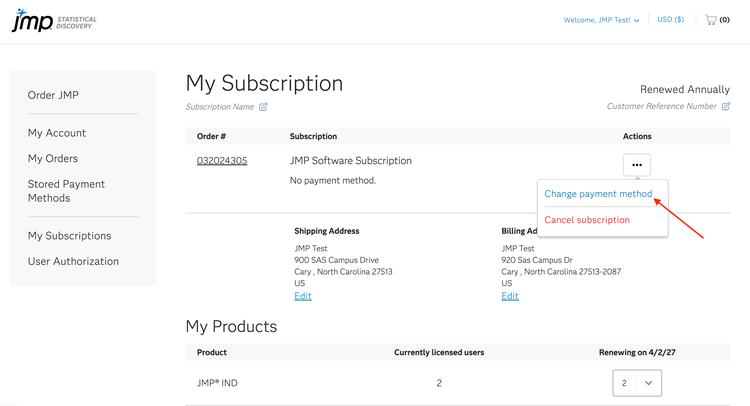Click the Renewing on 4/2/27 header
Image resolution: width=750 pixels, height=406 pixels.
point(637,352)
